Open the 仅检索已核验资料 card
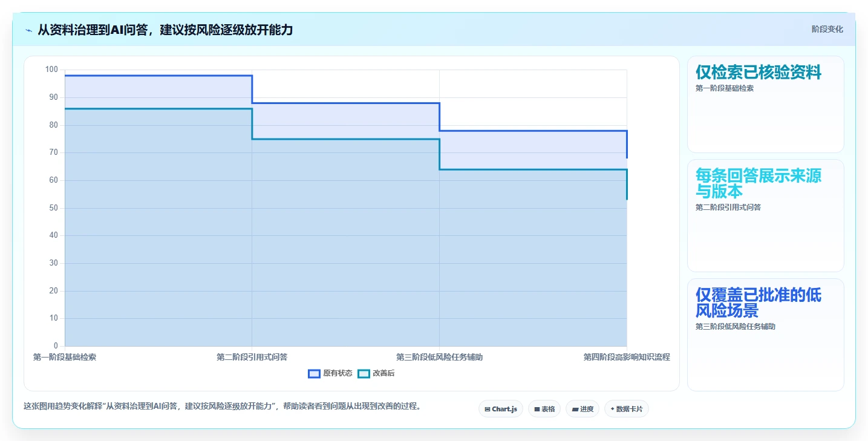The height and width of the screenshot is (441, 868). tap(765, 104)
